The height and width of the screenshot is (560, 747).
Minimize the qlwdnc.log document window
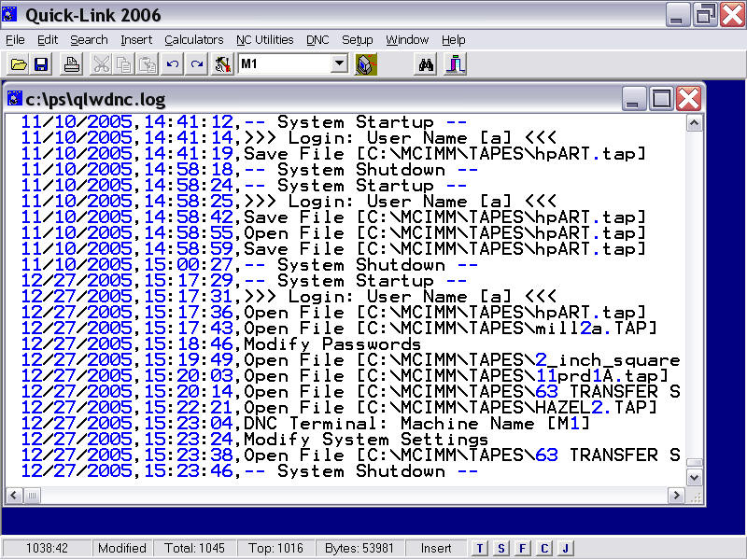coord(634,99)
